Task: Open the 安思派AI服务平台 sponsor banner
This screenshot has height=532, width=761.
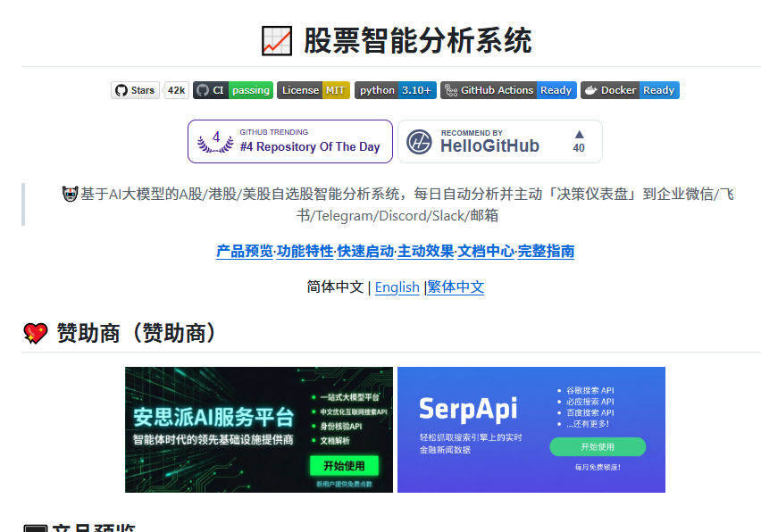Action: [259, 429]
